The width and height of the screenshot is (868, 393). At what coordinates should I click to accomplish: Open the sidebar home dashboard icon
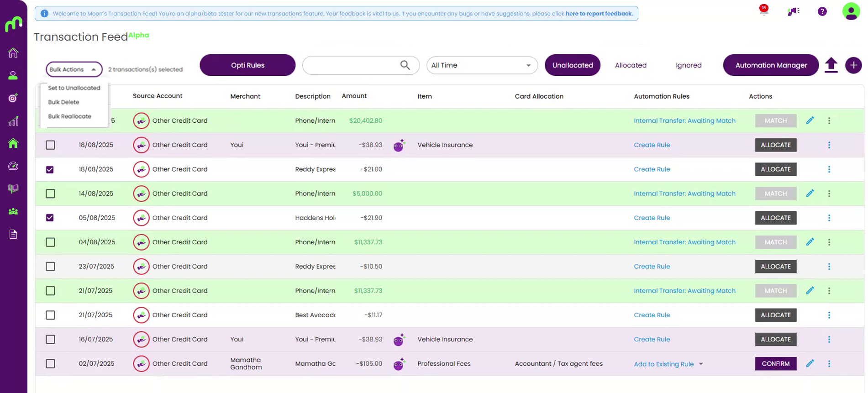pyautogui.click(x=13, y=53)
